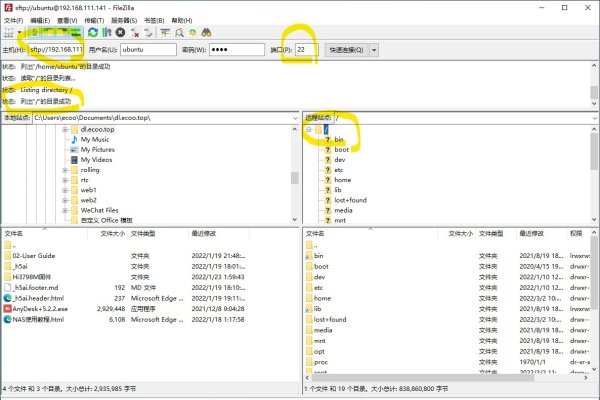This screenshot has height=400, width=600.
Task: Open the Site Manager icon in toolbar
Action: [9, 32]
